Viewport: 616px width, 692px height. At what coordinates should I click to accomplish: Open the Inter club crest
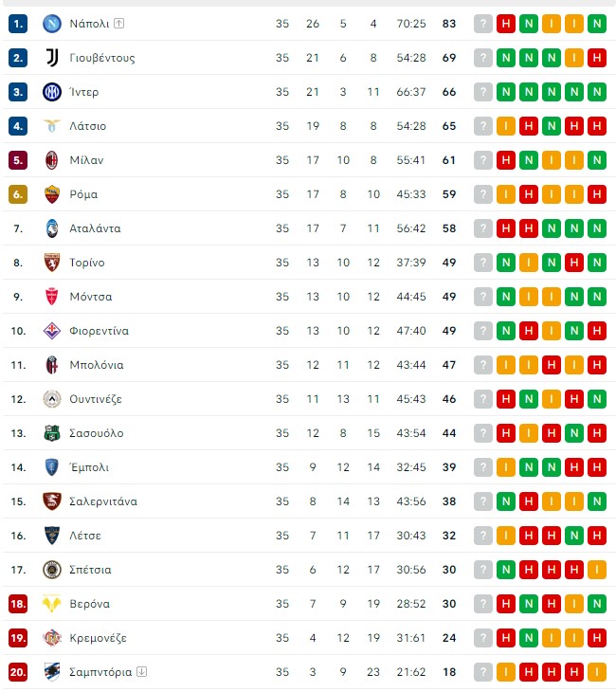51,92
